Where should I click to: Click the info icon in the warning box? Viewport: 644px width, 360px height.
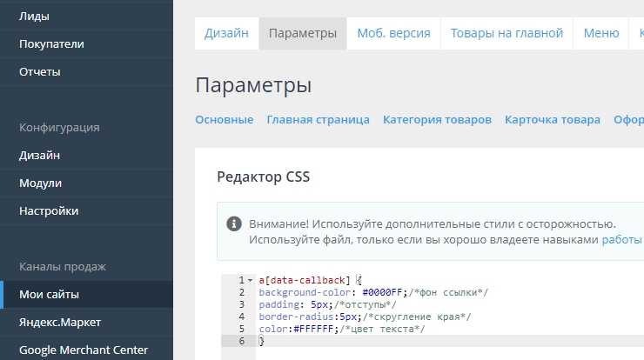tap(234, 223)
